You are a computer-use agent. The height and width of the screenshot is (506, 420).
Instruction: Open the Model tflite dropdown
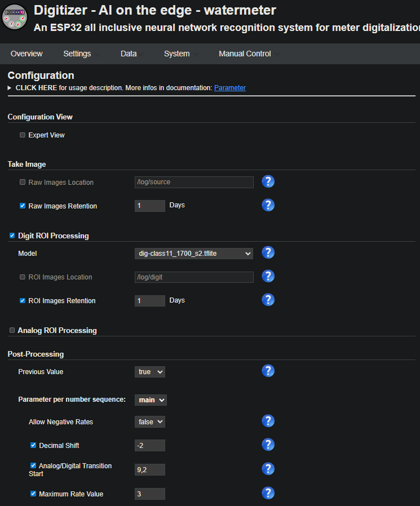point(193,254)
